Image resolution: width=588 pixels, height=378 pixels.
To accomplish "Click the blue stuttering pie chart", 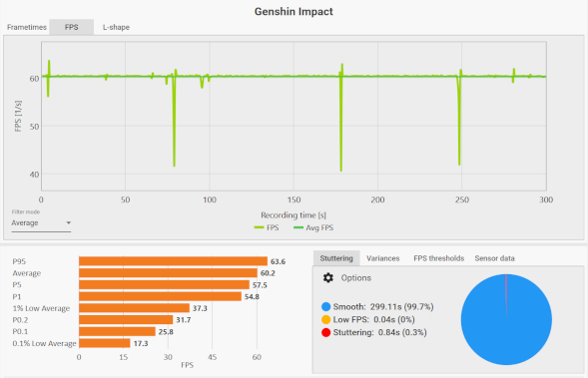I will [506, 319].
